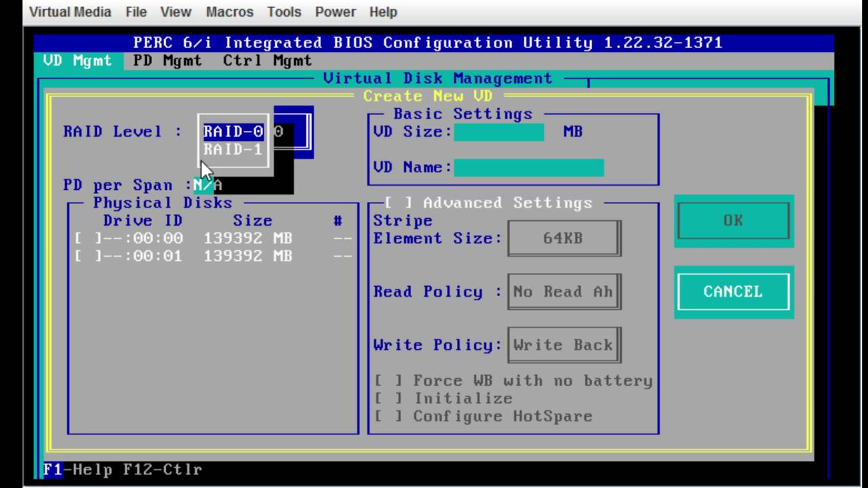
Task: Open Read Policy dropdown
Action: click(564, 291)
